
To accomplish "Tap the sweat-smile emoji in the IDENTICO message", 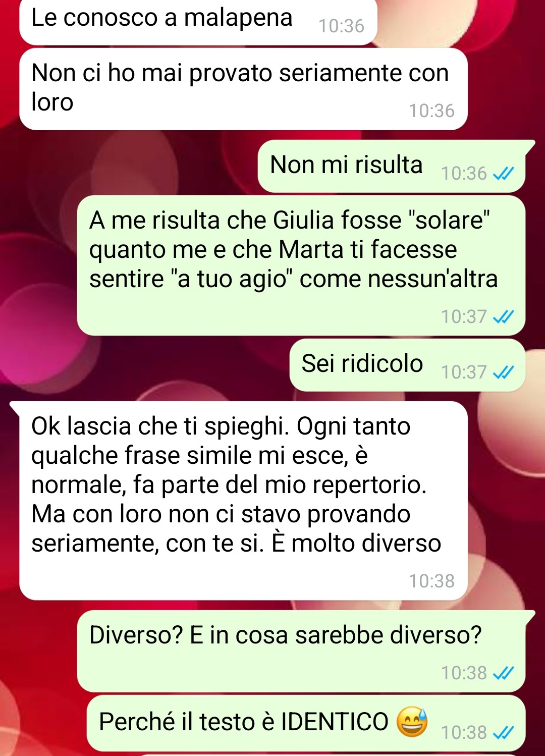I will 412,721.
